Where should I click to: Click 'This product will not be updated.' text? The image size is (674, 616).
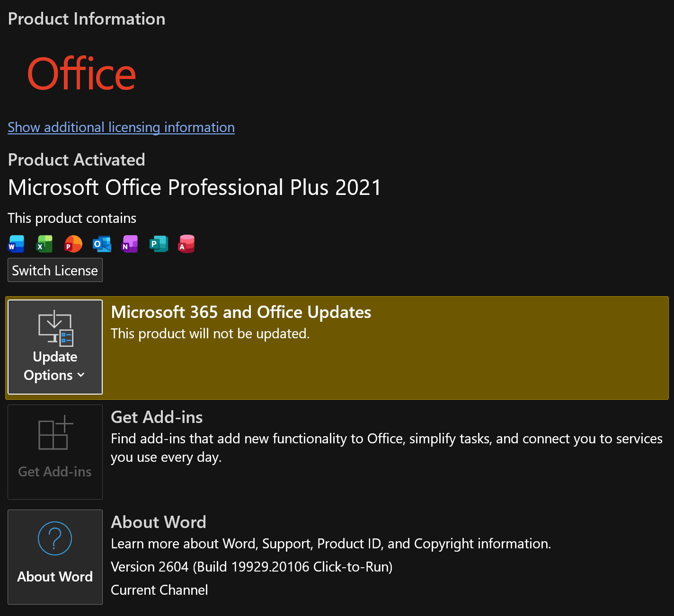[x=210, y=334]
